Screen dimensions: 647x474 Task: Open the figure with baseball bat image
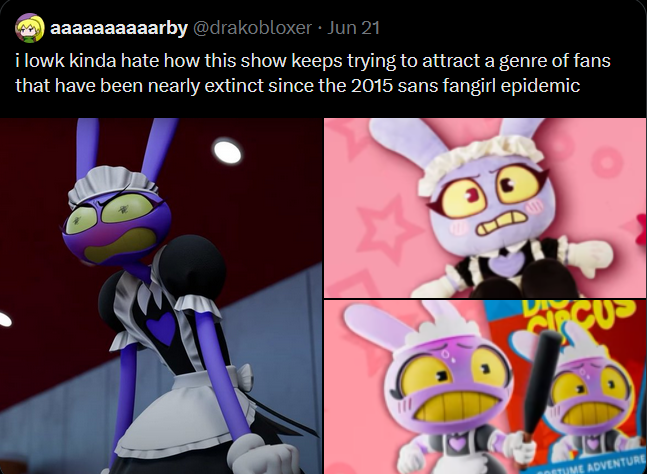click(485, 387)
